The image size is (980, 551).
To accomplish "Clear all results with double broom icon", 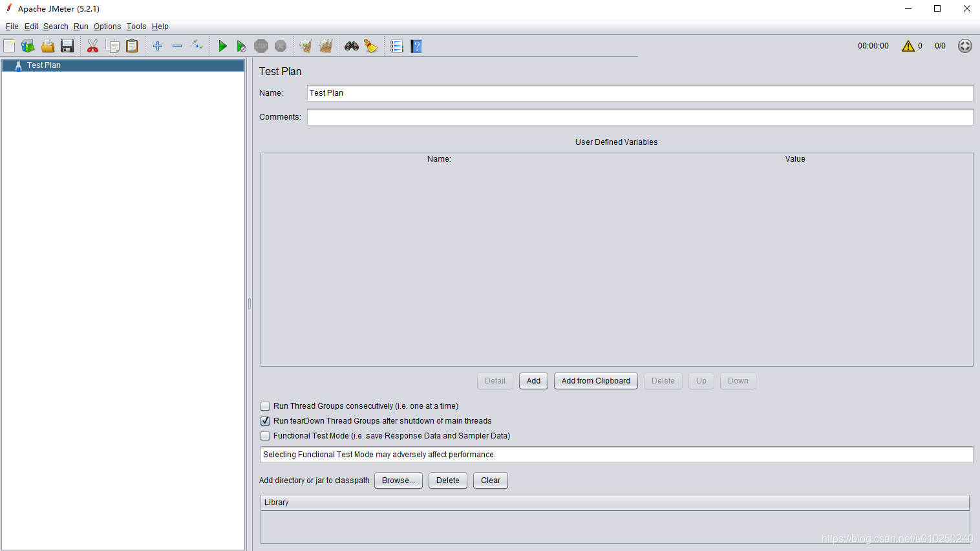I will coord(326,46).
